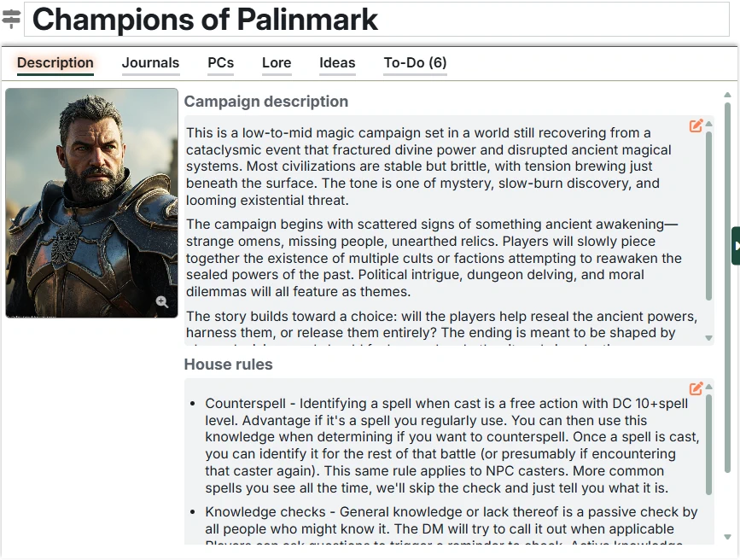Open the To-Do (6) tab

(415, 63)
